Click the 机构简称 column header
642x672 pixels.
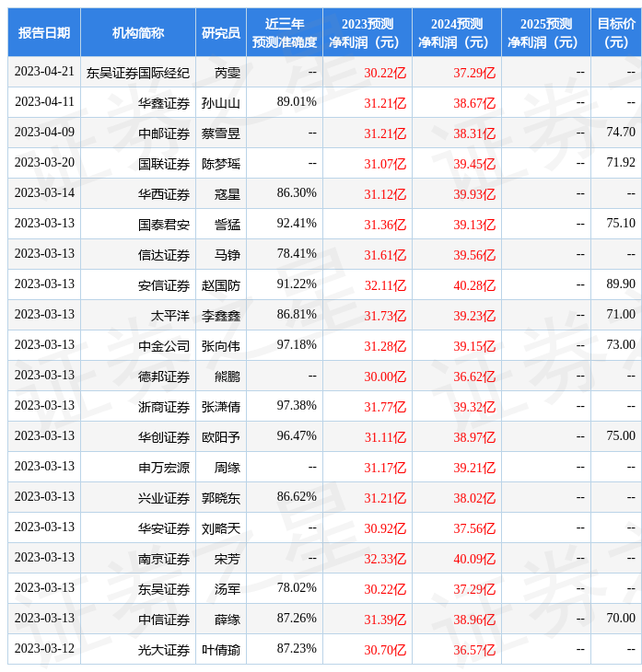(138, 32)
